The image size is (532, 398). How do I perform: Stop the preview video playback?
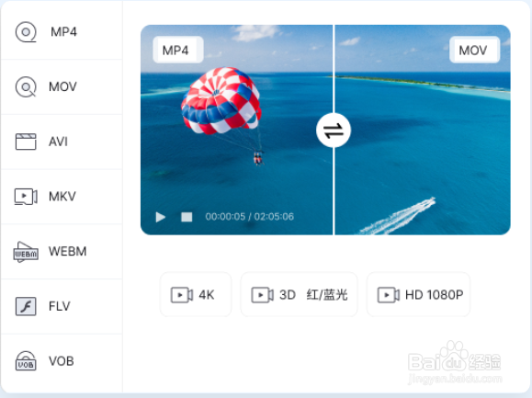187,217
